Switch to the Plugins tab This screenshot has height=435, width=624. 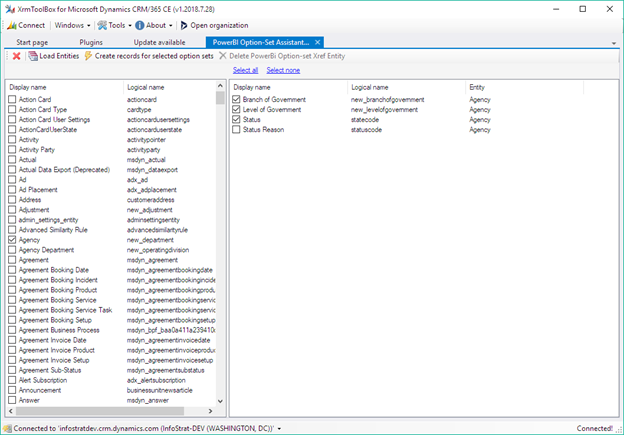91,42
